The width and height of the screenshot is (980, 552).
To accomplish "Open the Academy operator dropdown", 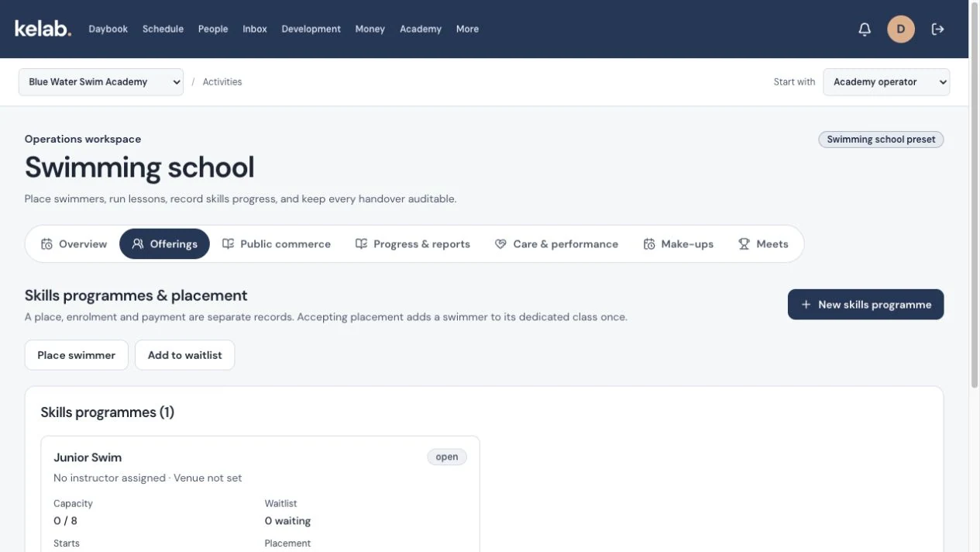I will coord(886,82).
